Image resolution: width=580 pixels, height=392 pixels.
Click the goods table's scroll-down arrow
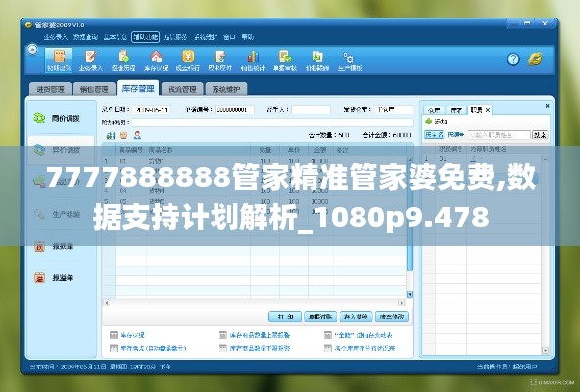[410, 295]
